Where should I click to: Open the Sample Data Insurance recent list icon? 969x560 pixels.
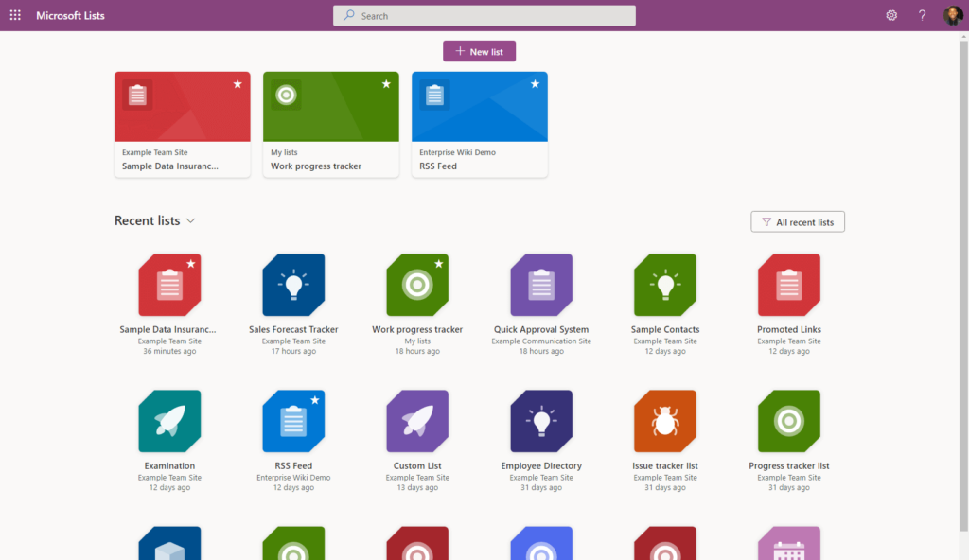pyautogui.click(x=169, y=285)
